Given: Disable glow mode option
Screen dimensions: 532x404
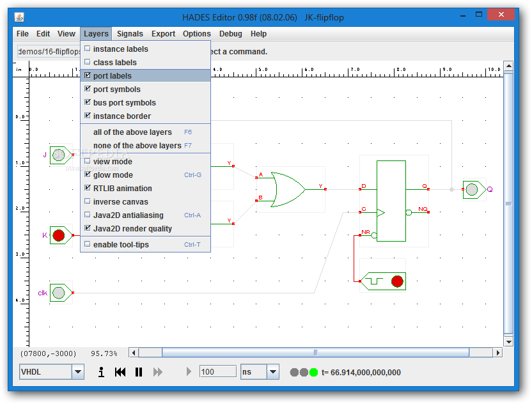Looking at the screenshot, I should 145,175.
